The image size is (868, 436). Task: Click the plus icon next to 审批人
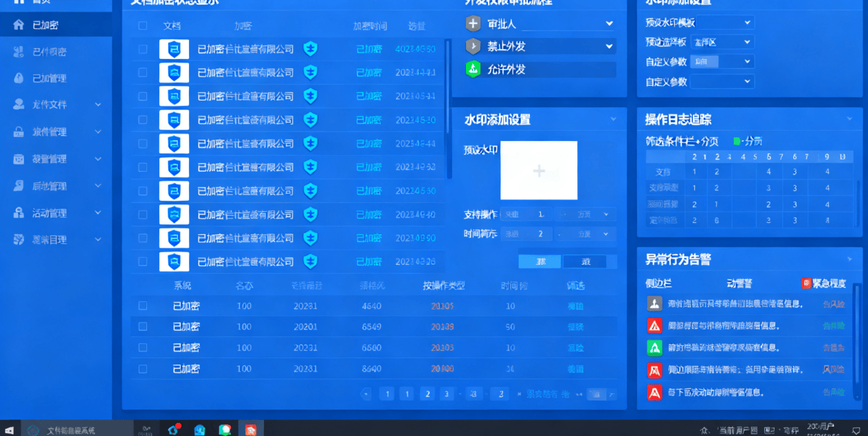click(473, 23)
